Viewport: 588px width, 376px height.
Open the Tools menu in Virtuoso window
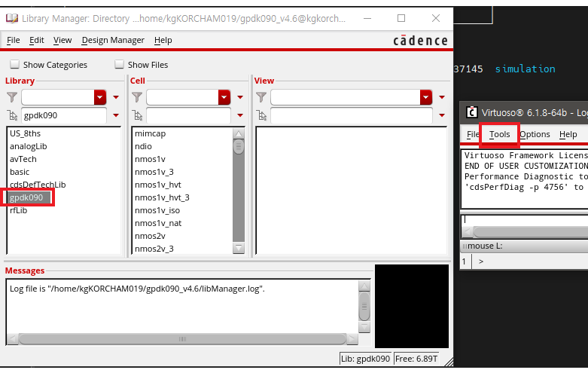(x=499, y=134)
